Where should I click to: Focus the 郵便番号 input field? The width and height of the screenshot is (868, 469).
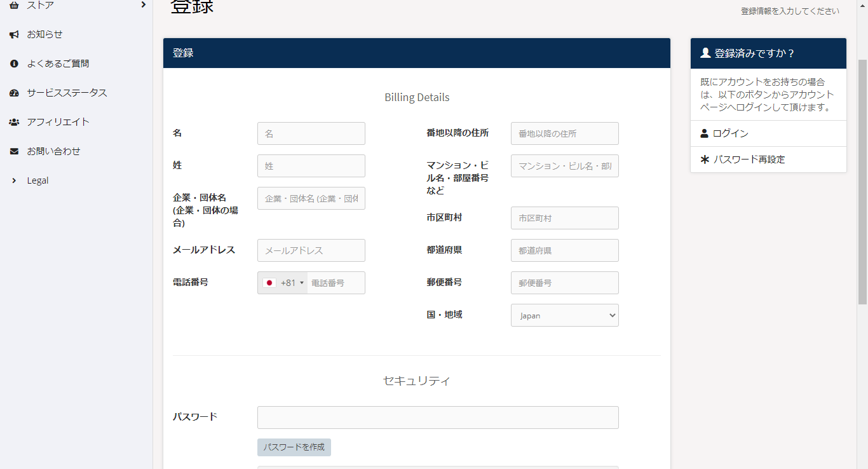click(564, 283)
